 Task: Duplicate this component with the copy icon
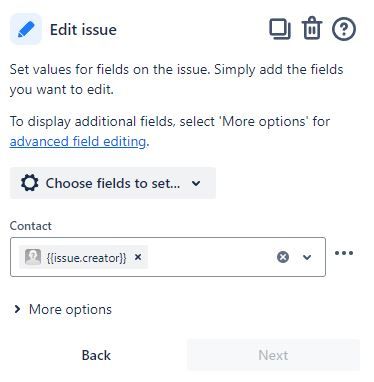[280, 29]
